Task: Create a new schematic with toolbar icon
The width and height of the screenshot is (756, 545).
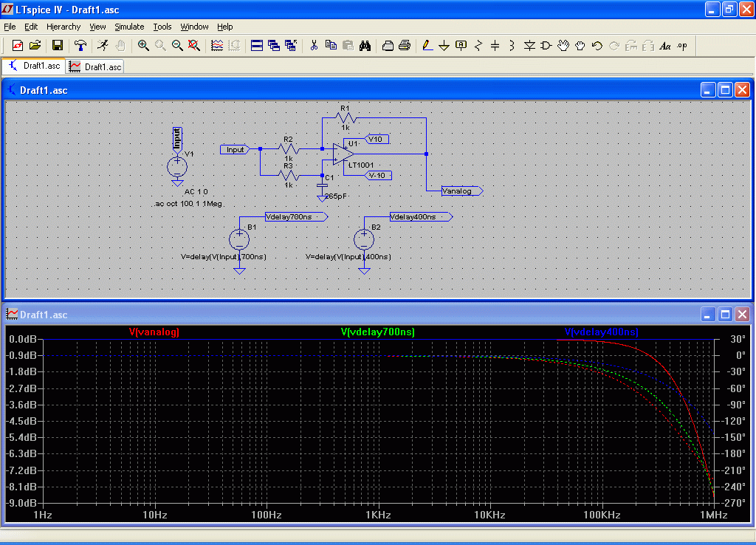Action: [18, 45]
